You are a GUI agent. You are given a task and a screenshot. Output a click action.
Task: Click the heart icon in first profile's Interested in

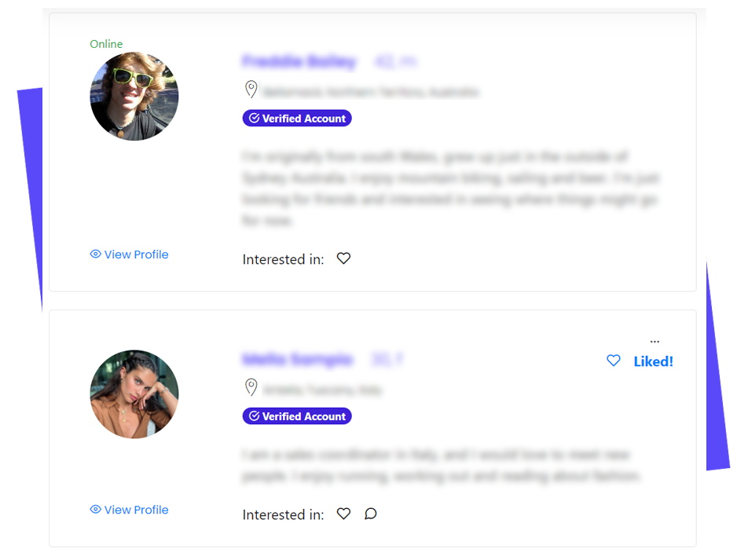(343, 258)
